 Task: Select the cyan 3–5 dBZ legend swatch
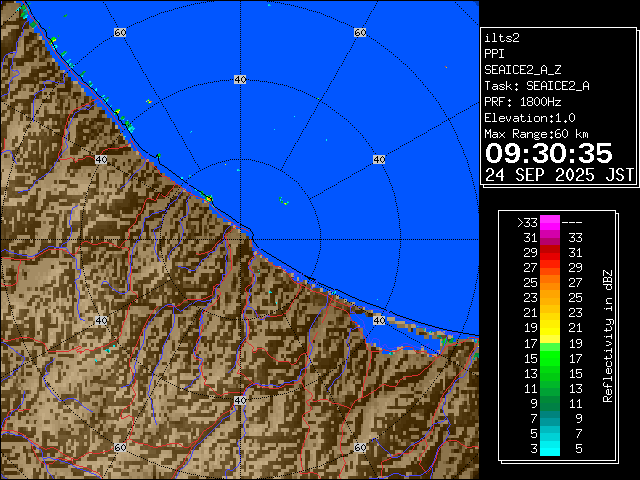[x=549, y=449]
